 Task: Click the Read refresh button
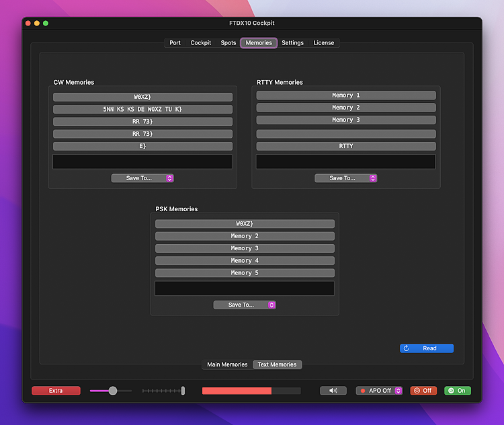[426, 348]
